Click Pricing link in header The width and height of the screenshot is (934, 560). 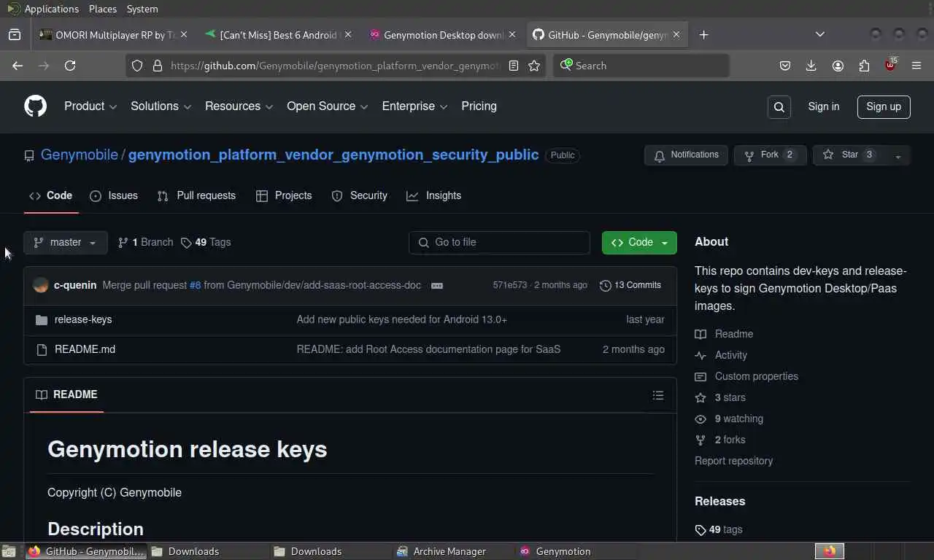pos(479,106)
